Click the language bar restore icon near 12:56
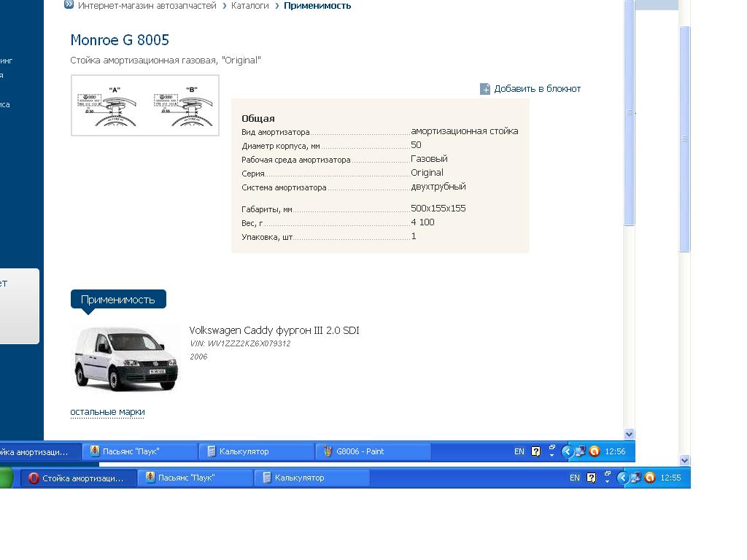The image size is (747, 560). pos(552,448)
